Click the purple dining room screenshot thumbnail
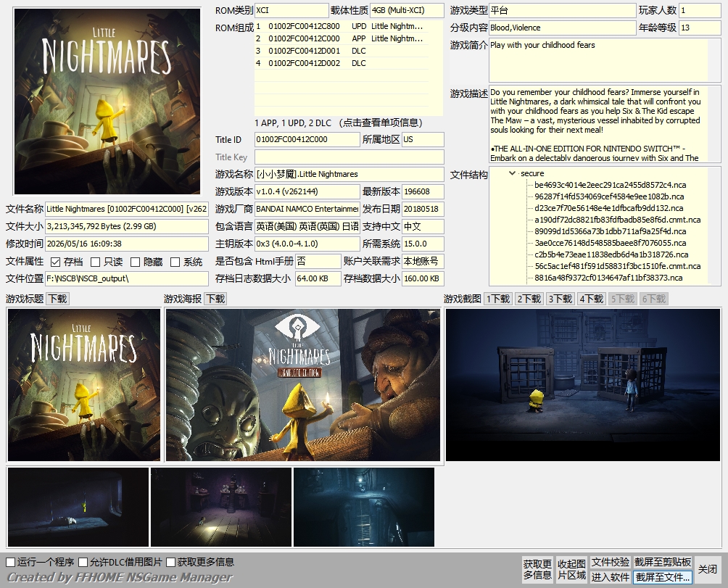Viewport: 728px width, 588px height. coord(221,507)
